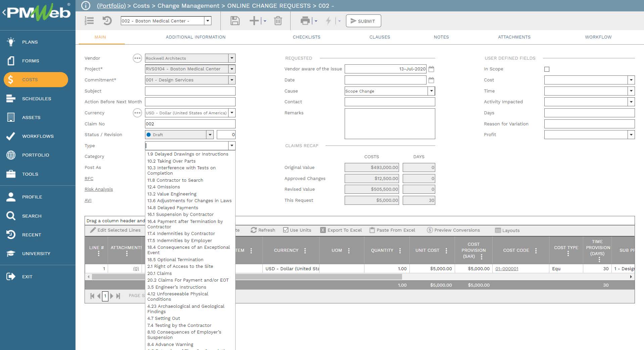Click Paste From Excel button

(392, 230)
